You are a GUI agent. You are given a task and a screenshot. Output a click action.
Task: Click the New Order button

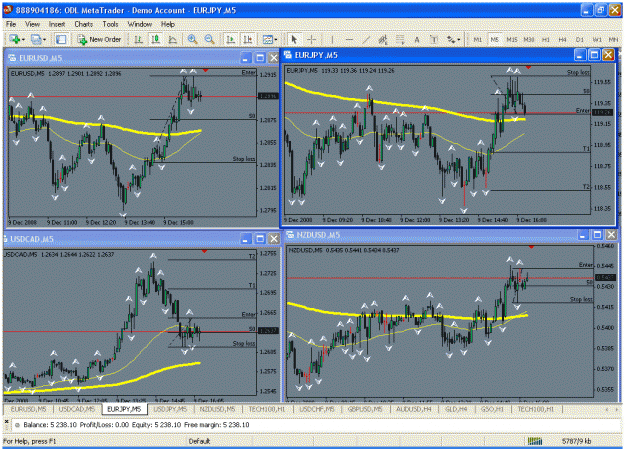99,39
